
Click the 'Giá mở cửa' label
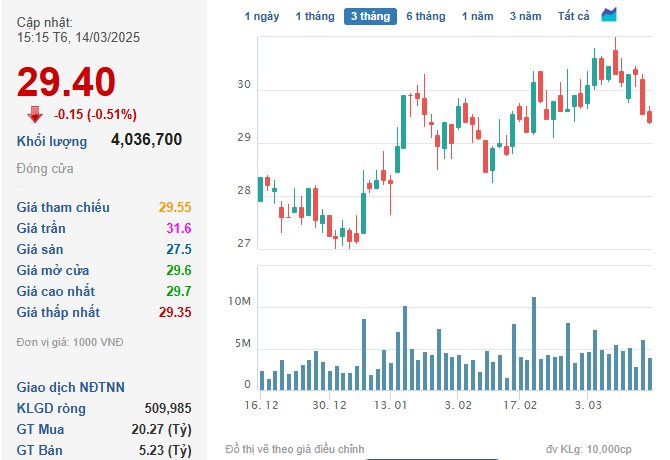53,270
